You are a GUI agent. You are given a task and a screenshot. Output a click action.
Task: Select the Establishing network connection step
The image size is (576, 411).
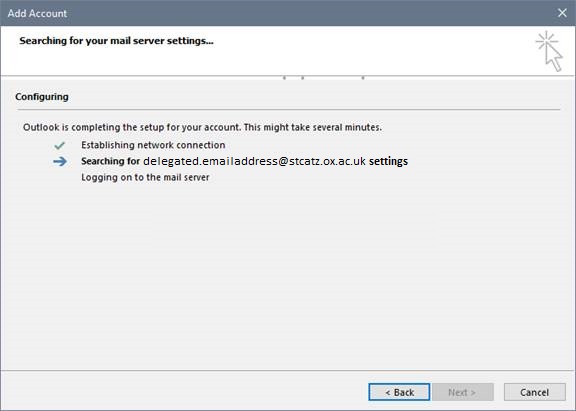pos(153,145)
